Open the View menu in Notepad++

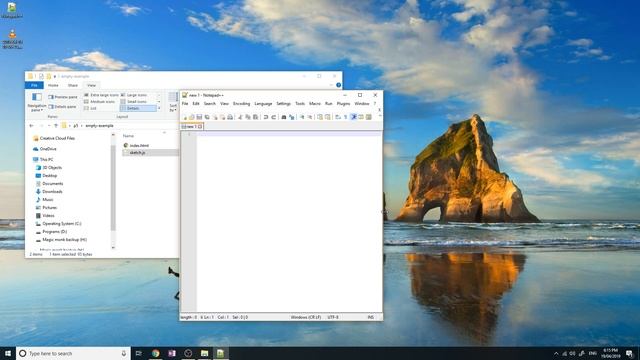click(224, 104)
